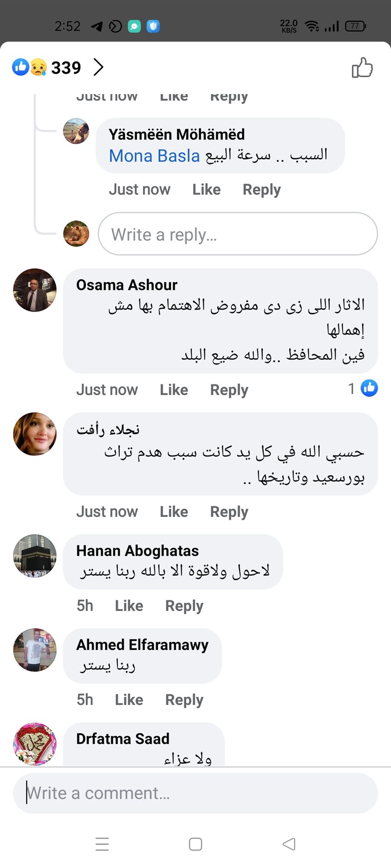Reply to Hanan Aboghatas's comment

coord(184,606)
